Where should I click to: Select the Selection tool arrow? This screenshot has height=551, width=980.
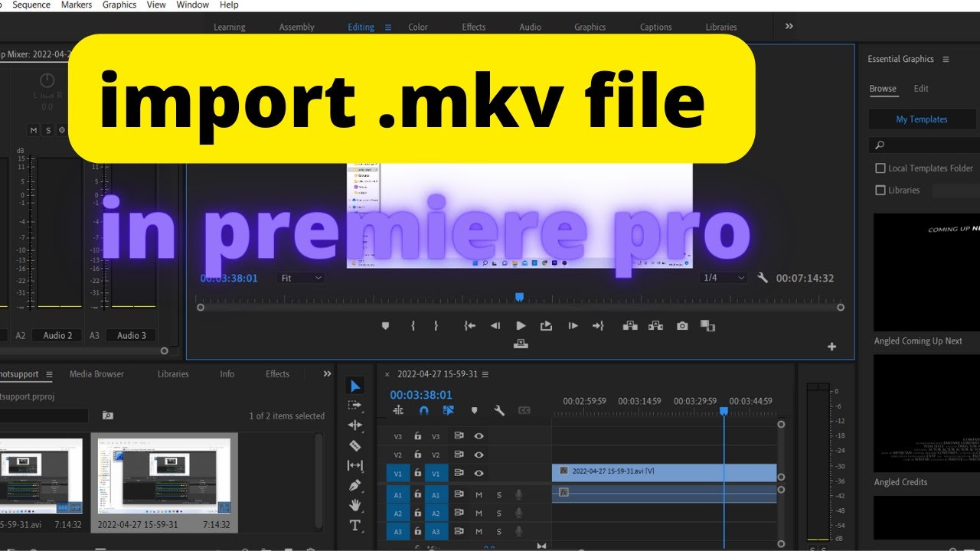[355, 386]
